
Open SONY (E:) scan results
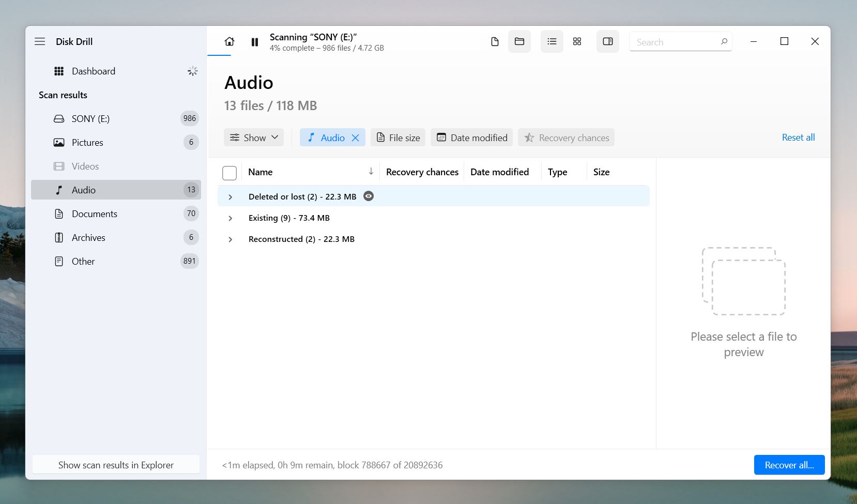[116, 118]
